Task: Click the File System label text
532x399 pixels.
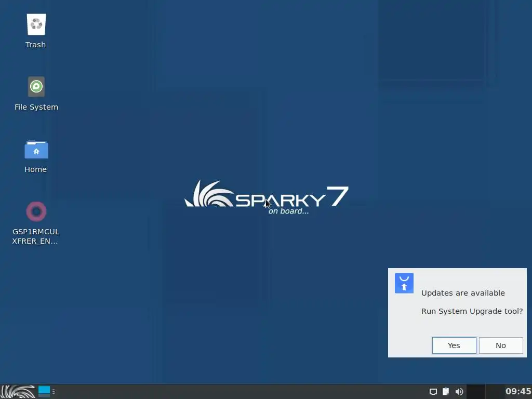Action: click(36, 107)
